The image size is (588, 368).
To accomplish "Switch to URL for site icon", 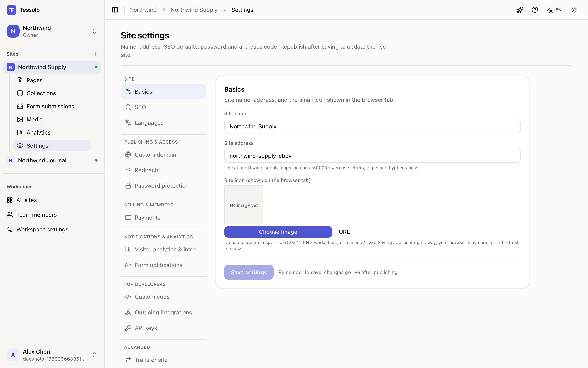I will coord(344,232).
